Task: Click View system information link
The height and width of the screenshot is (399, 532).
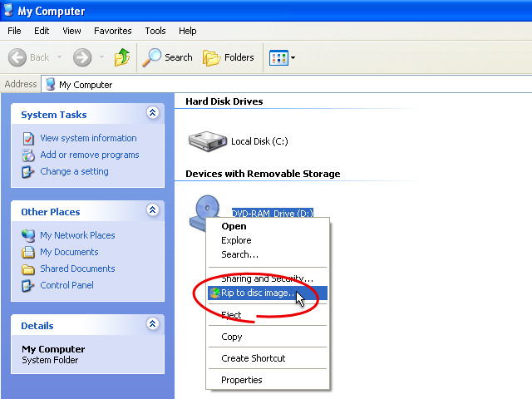Action: pyautogui.click(x=88, y=138)
